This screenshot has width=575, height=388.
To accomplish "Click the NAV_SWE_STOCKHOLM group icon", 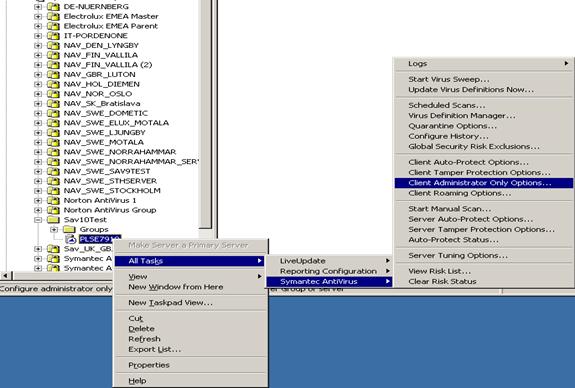I will pyautogui.click(x=53, y=191).
